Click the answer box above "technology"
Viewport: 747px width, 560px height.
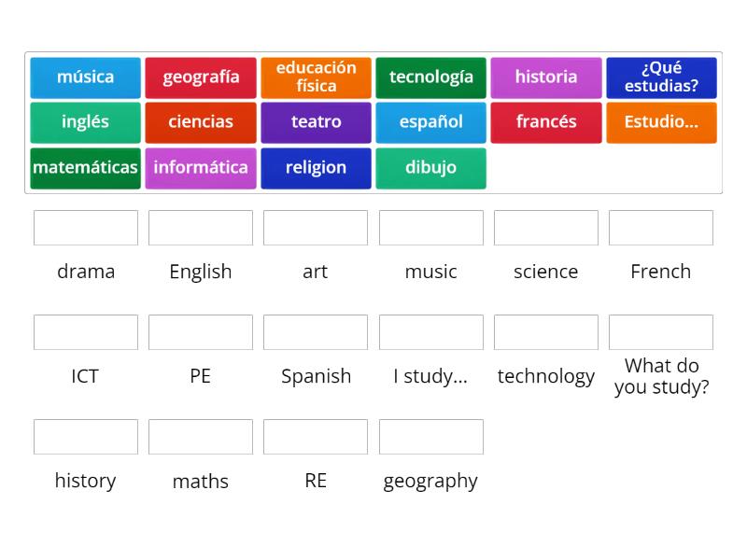[x=546, y=331]
